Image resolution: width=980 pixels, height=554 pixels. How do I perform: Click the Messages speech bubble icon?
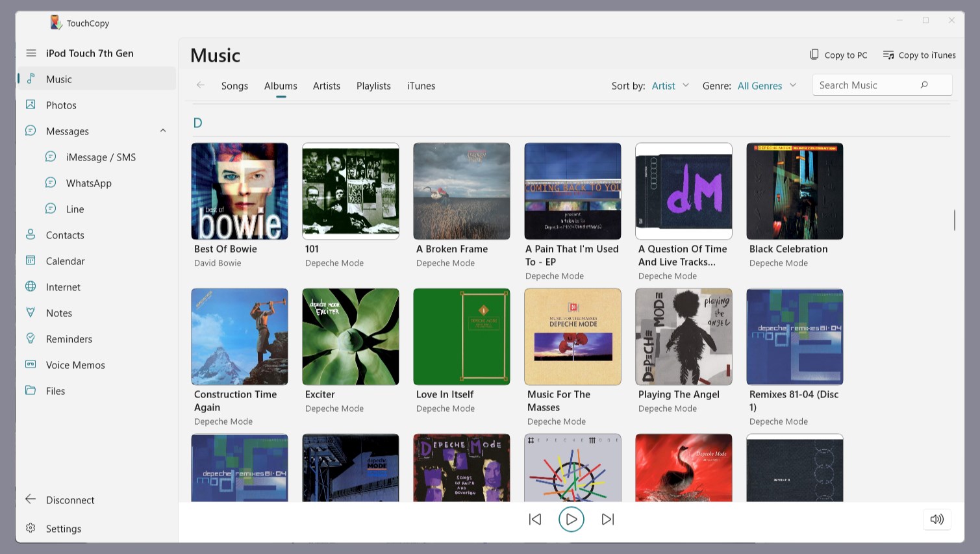coord(31,131)
